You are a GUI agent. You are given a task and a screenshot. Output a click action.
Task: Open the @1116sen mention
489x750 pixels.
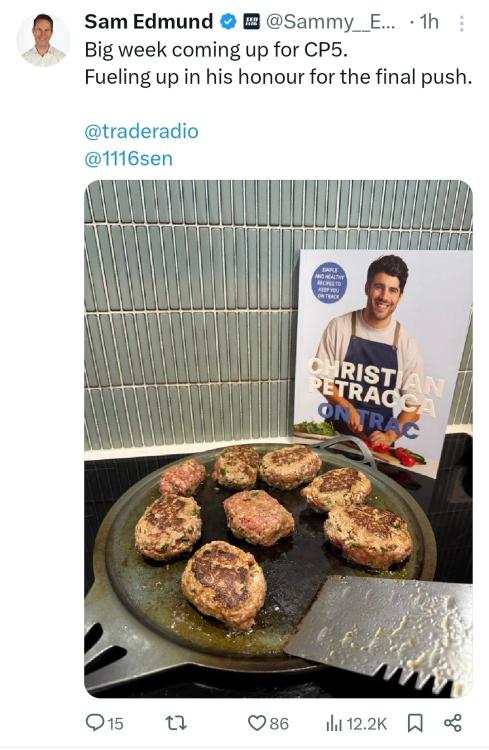(128, 159)
